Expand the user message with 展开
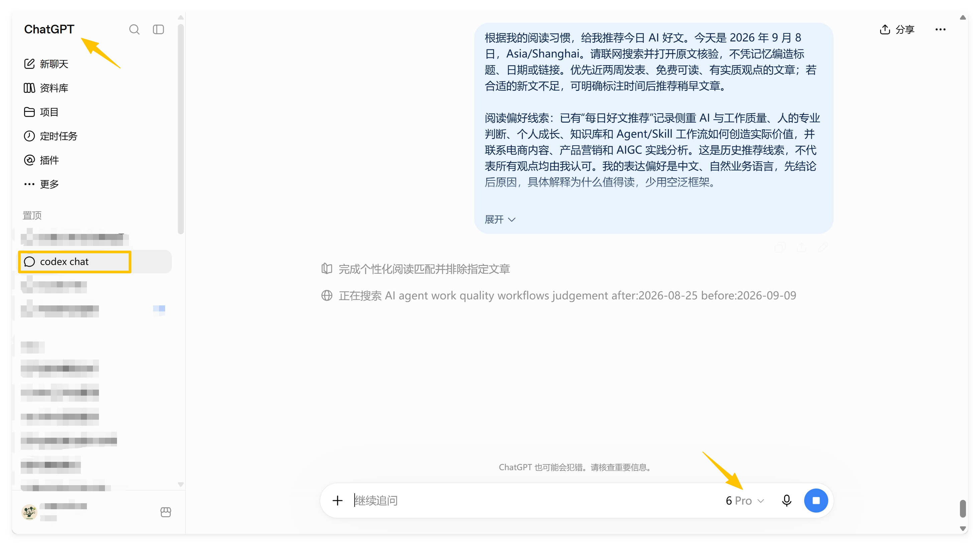The image size is (980, 546). (x=500, y=220)
